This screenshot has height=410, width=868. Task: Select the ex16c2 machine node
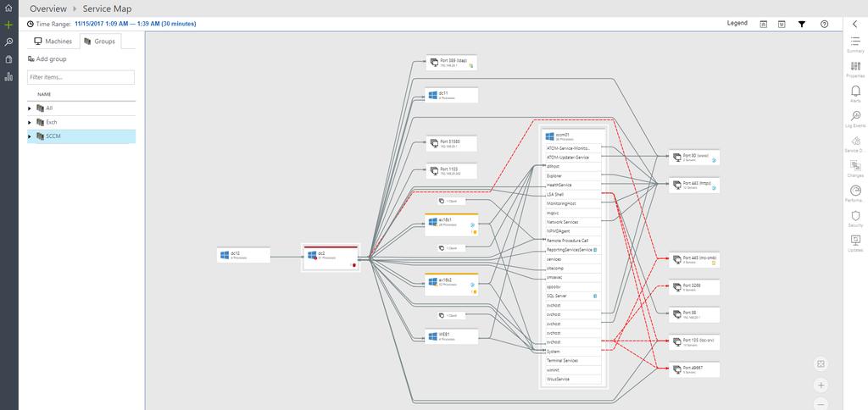(453, 285)
